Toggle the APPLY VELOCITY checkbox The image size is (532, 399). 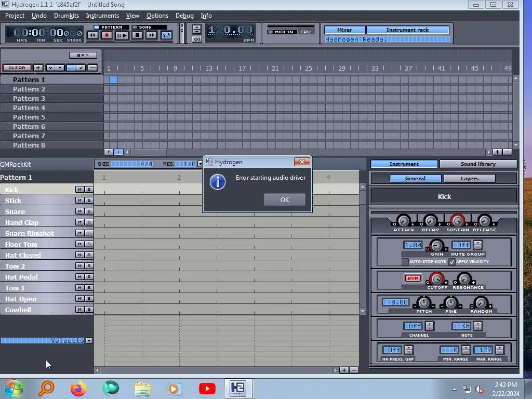pos(451,262)
